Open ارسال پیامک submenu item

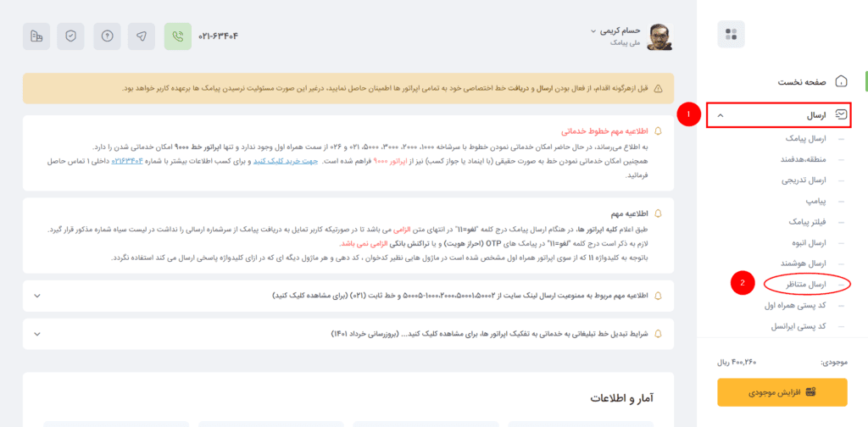805,138
